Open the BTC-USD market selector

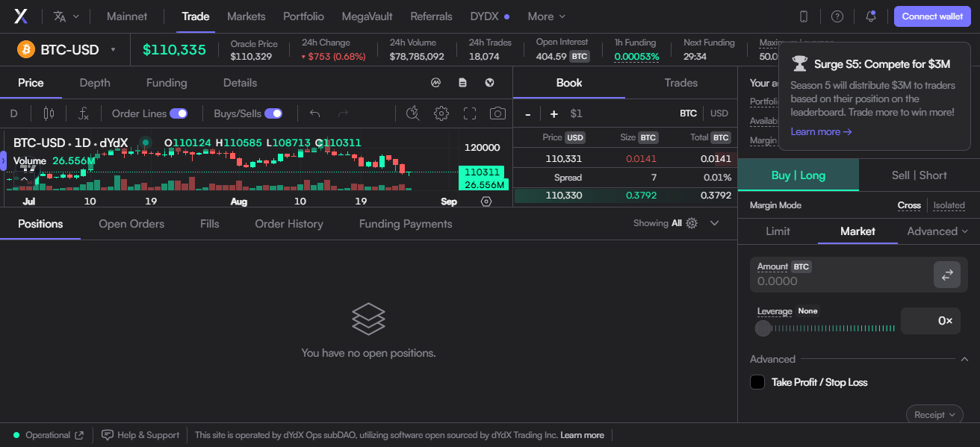point(67,50)
